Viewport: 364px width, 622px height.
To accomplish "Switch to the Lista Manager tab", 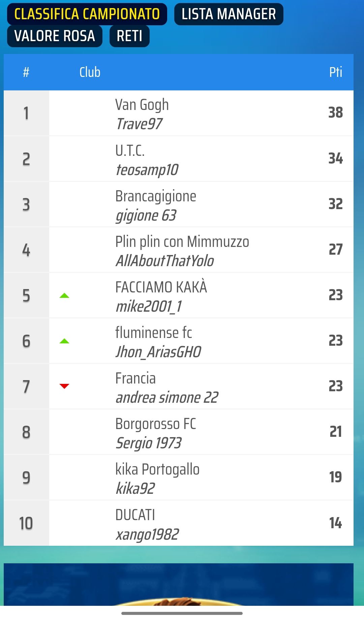I will [x=229, y=14].
